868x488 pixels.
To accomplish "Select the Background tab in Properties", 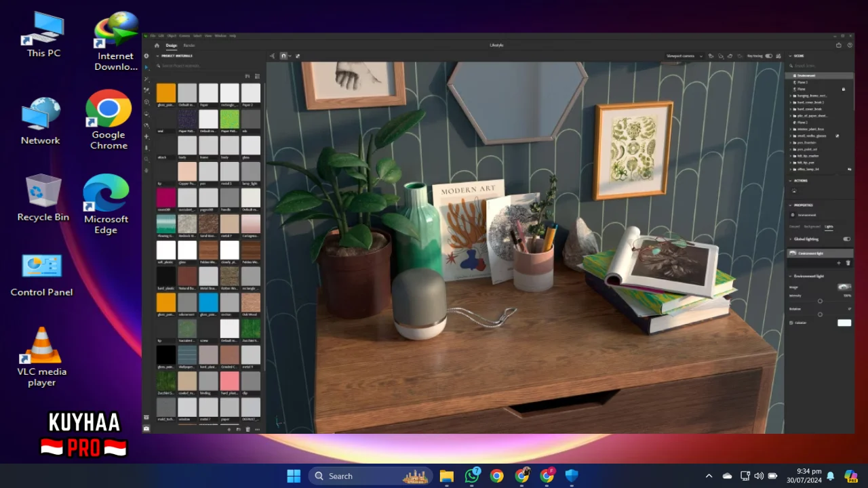I will (x=812, y=226).
